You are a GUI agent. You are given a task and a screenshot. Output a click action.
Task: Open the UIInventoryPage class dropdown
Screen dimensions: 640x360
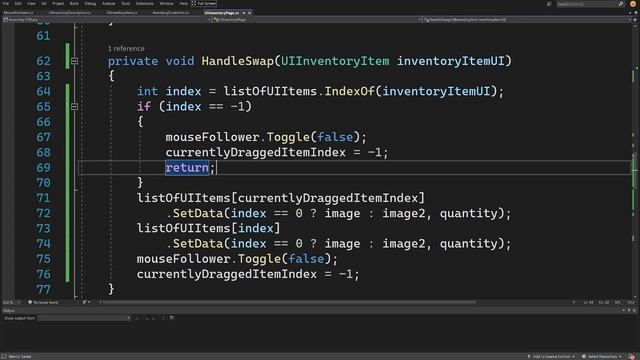click(x=318, y=19)
